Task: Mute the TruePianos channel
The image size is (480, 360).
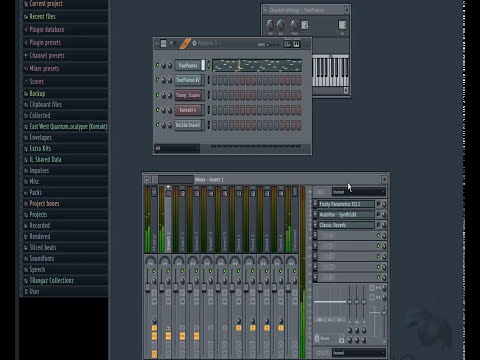Action: (157, 65)
